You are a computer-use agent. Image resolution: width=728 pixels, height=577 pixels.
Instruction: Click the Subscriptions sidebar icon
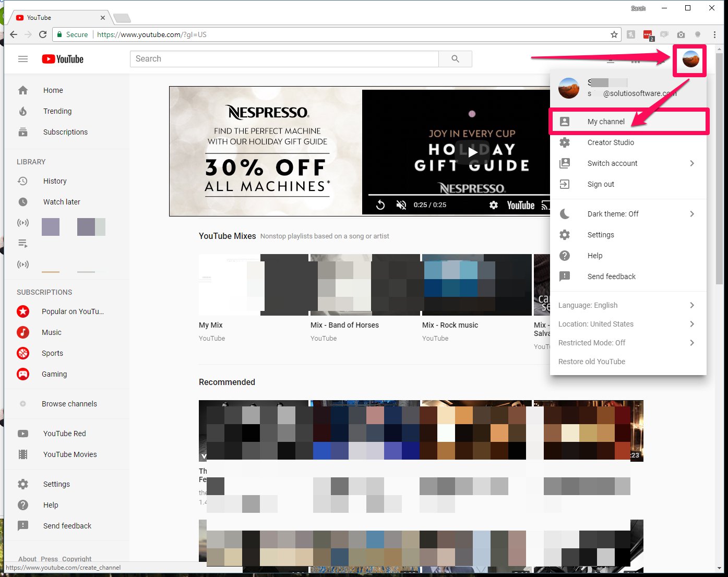point(23,132)
